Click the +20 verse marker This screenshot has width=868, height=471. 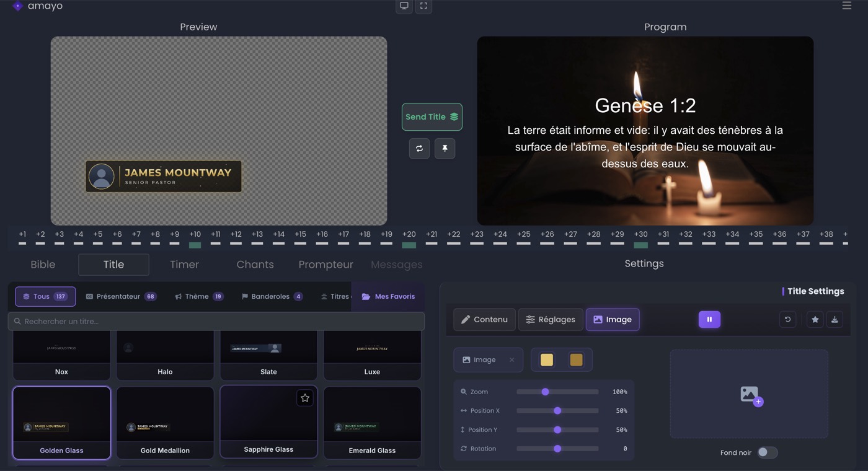(409, 239)
